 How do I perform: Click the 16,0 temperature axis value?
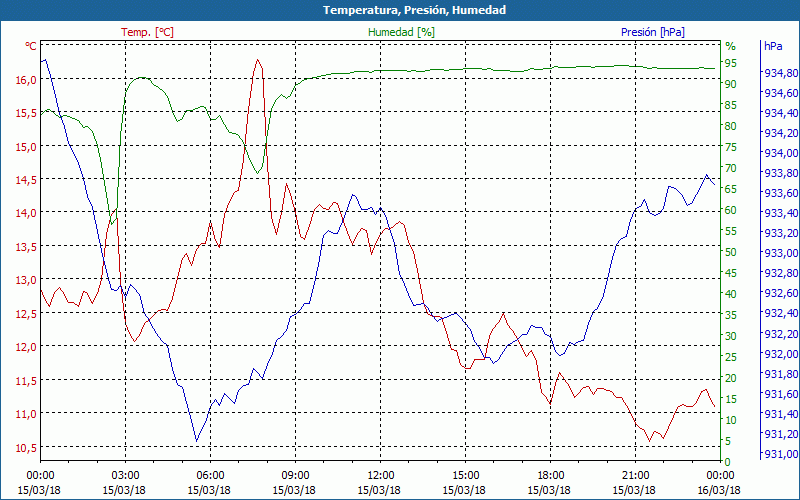[x=27, y=80]
